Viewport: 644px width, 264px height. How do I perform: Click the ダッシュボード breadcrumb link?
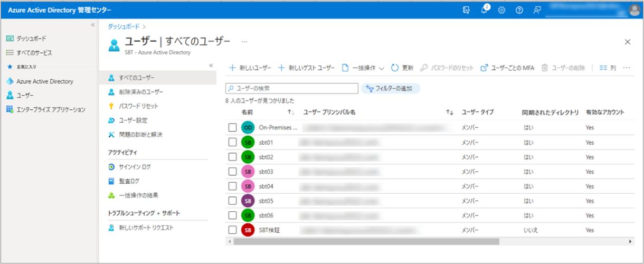click(124, 26)
